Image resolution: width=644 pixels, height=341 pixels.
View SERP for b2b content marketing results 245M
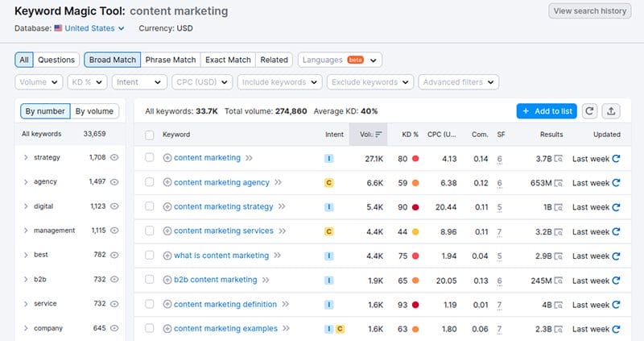click(x=558, y=281)
